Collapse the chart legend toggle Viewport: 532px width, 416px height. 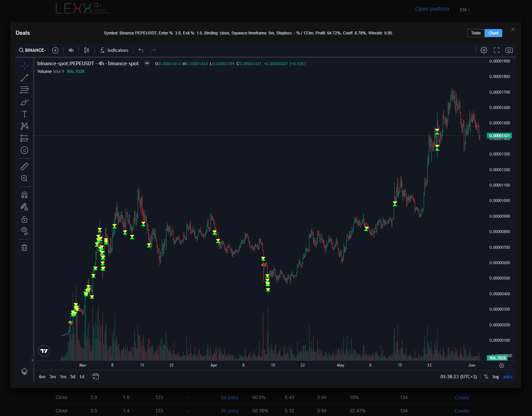tap(147, 64)
